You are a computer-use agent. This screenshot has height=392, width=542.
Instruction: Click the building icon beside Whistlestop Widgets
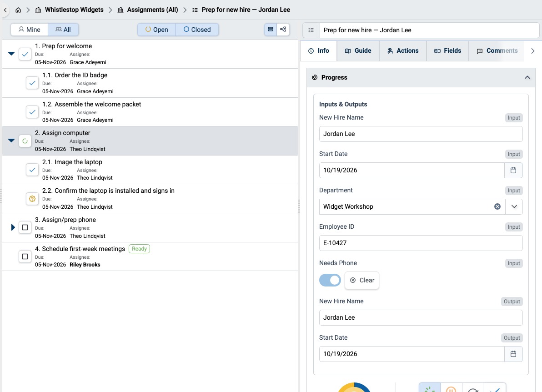click(x=38, y=10)
